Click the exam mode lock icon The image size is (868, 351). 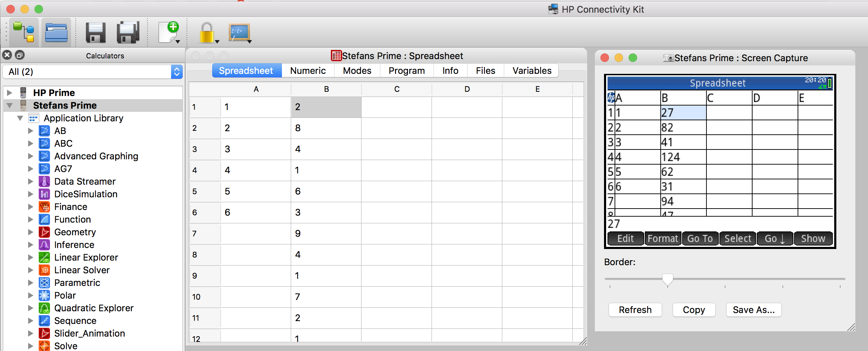tap(207, 32)
